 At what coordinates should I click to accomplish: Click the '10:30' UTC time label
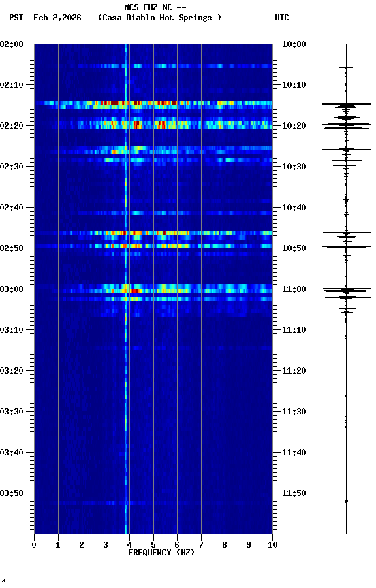tap(294, 167)
